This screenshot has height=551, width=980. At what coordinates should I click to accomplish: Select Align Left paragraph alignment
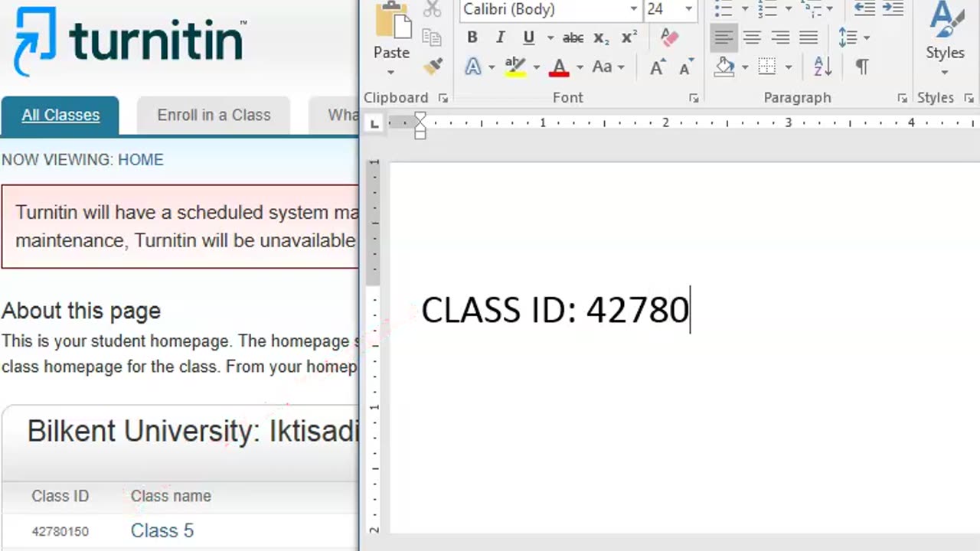724,37
